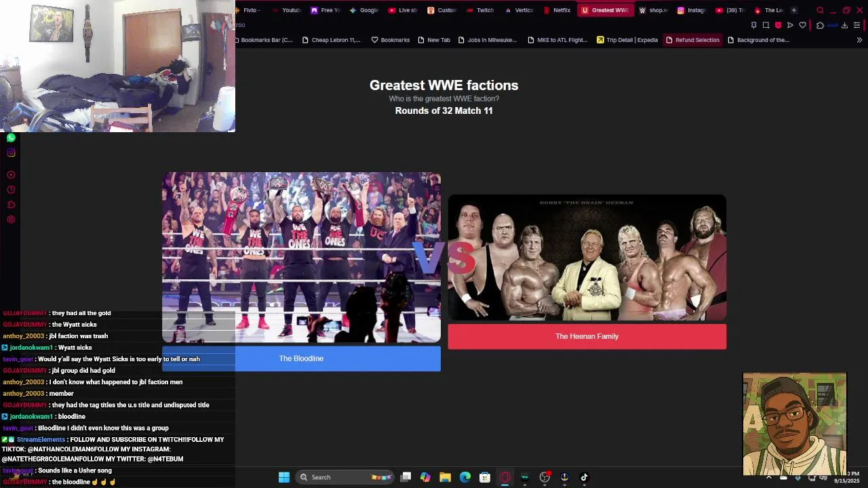Vote for The Heenan Family button
This screenshot has width=868, height=488.
click(587, 336)
